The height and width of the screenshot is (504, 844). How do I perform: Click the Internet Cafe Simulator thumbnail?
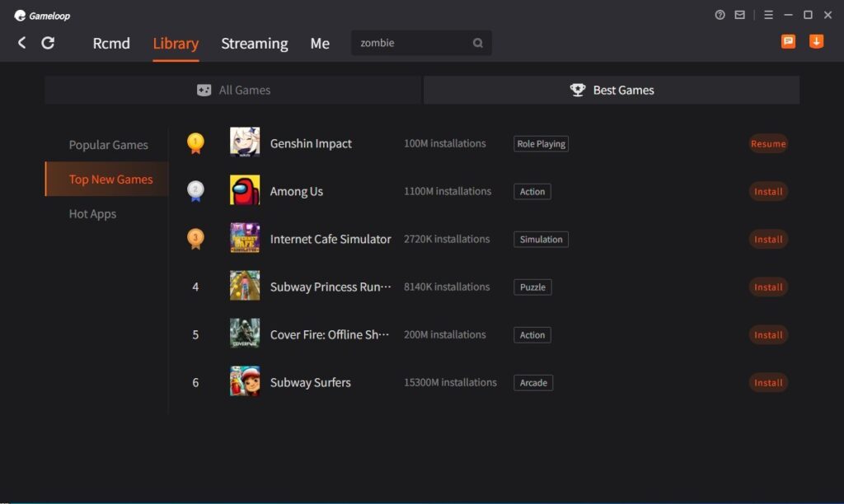click(243, 238)
